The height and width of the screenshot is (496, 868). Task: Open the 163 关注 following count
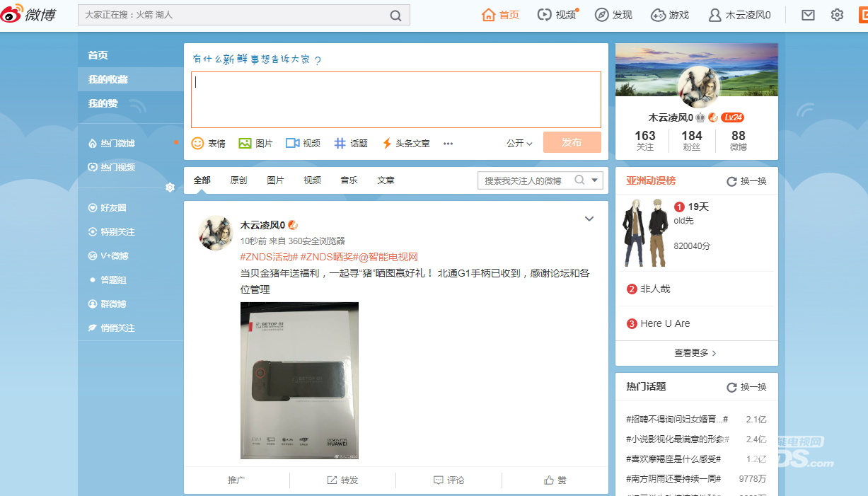pos(645,141)
